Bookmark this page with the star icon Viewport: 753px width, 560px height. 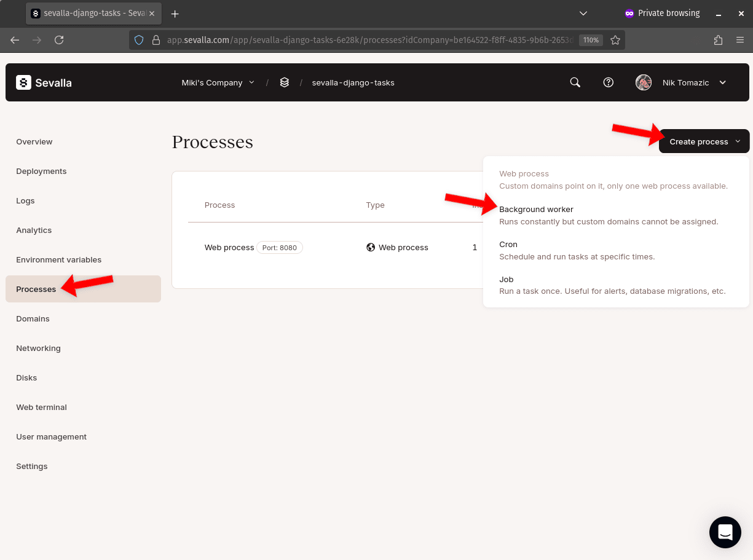[x=615, y=40]
